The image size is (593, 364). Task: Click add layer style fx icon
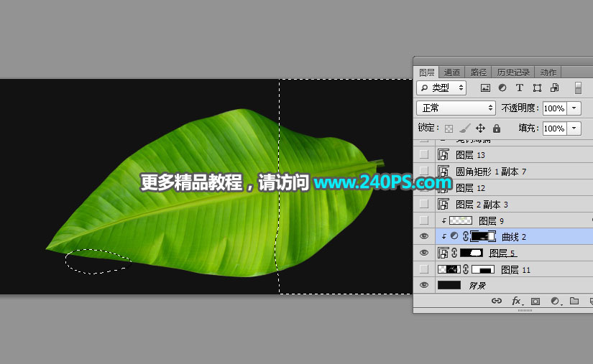(x=516, y=302)
